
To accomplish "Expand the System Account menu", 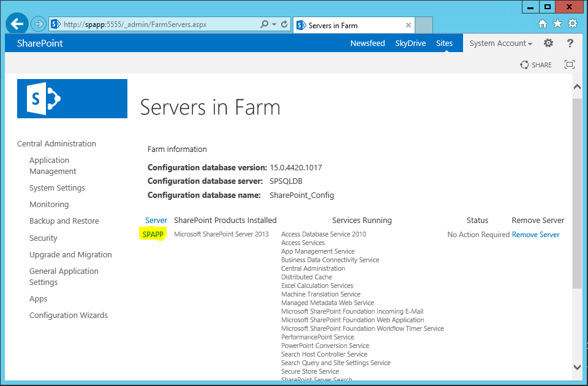I will click(x=501, y=43).
